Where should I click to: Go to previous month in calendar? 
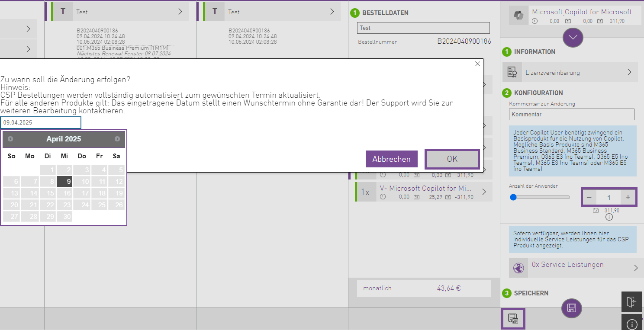tap(10, 139)
